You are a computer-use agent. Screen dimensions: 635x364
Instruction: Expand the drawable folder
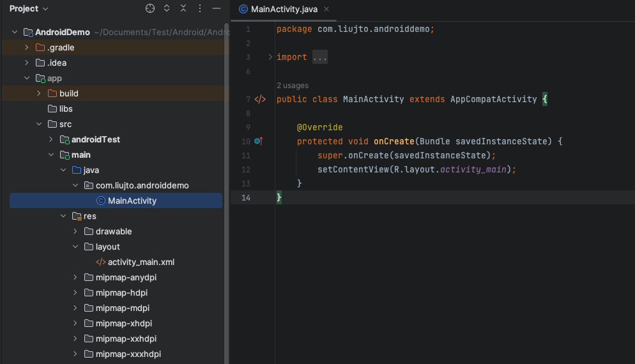75,231
